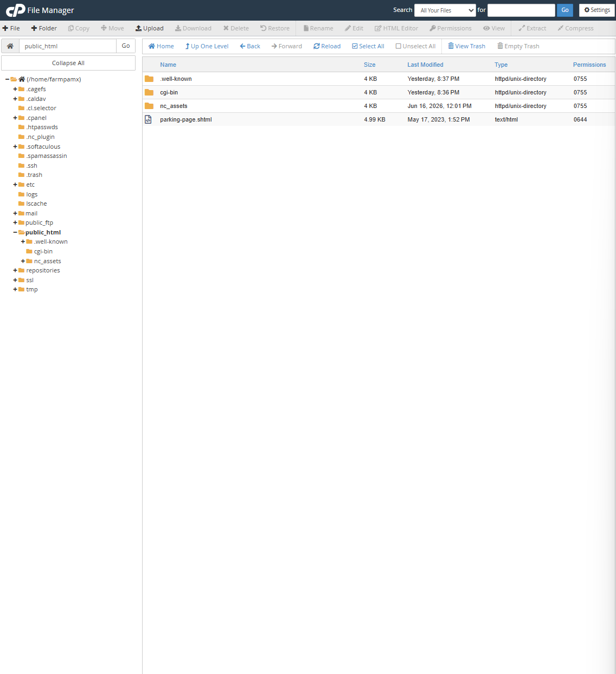Click the Download toolbar button

point(193,28)
